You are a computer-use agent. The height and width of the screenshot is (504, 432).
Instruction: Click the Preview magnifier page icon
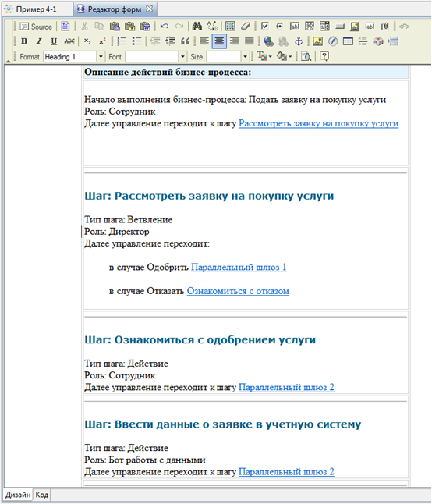(x=306, y=56)
